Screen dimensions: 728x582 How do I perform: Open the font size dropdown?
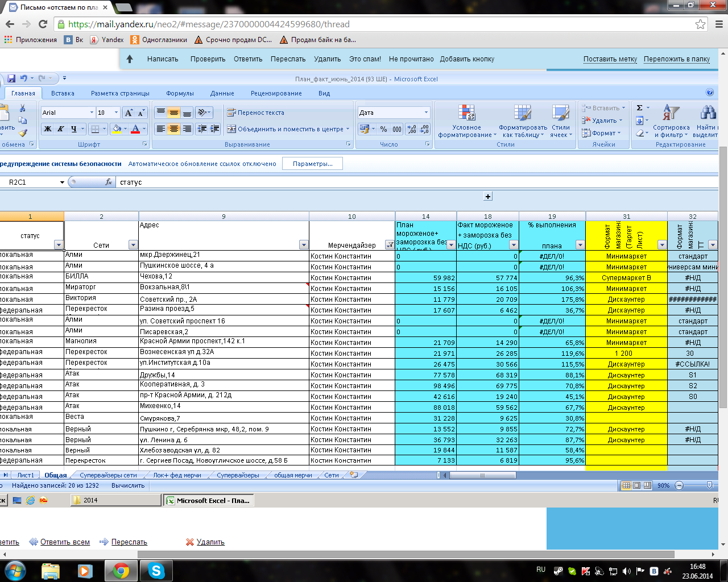click(117, 113)
